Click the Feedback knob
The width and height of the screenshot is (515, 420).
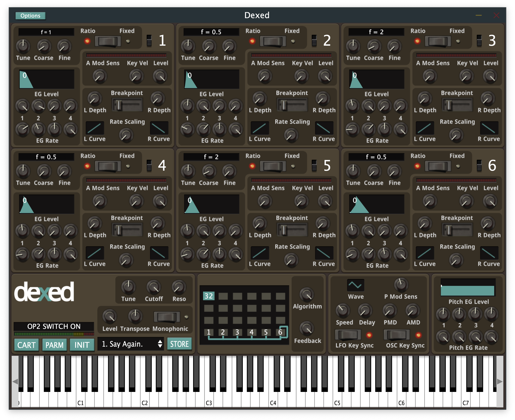coord(307,328)
